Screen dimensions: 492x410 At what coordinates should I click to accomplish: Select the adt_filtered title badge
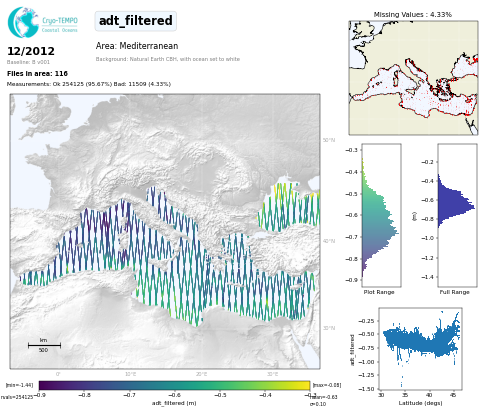[136, 21]
